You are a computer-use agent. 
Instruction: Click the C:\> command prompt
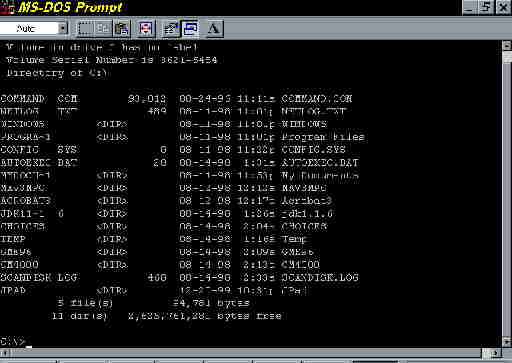[13, 341]
